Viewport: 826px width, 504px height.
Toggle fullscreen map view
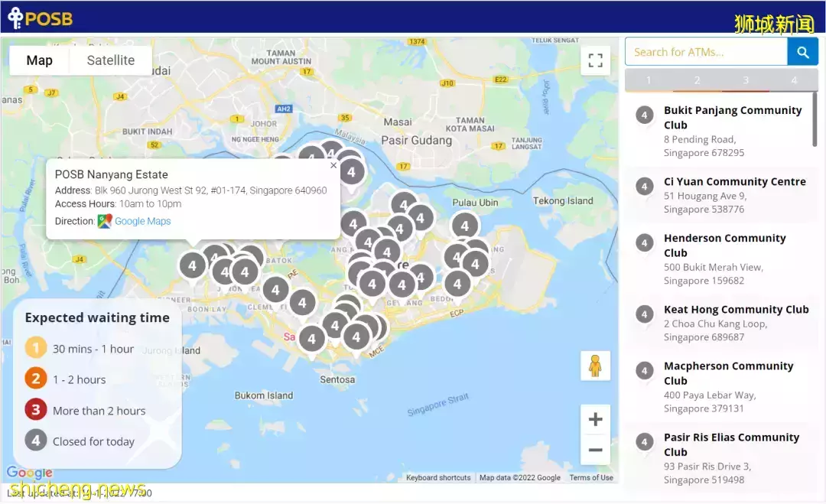(x=595, y=60)
